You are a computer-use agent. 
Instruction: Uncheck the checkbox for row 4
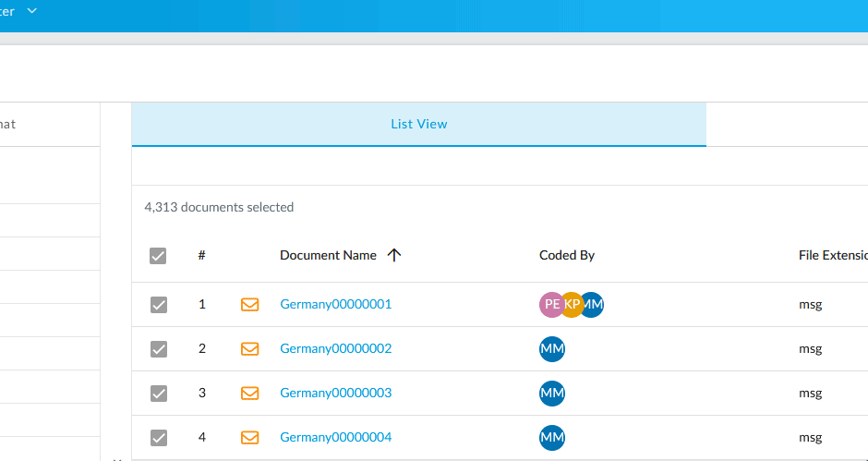point(159,438)
